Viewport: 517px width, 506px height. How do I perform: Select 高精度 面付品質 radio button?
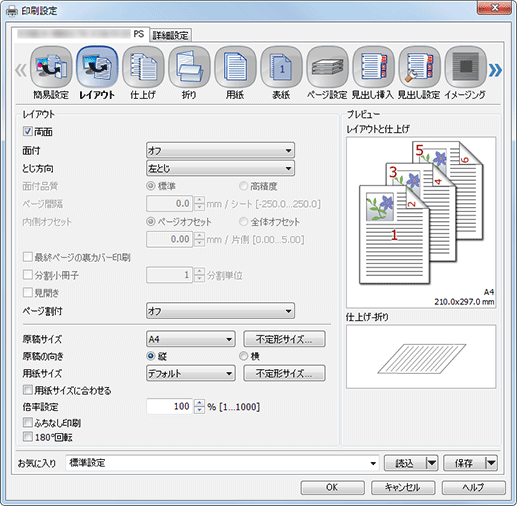pyautogui.click(x=244, y=186)
